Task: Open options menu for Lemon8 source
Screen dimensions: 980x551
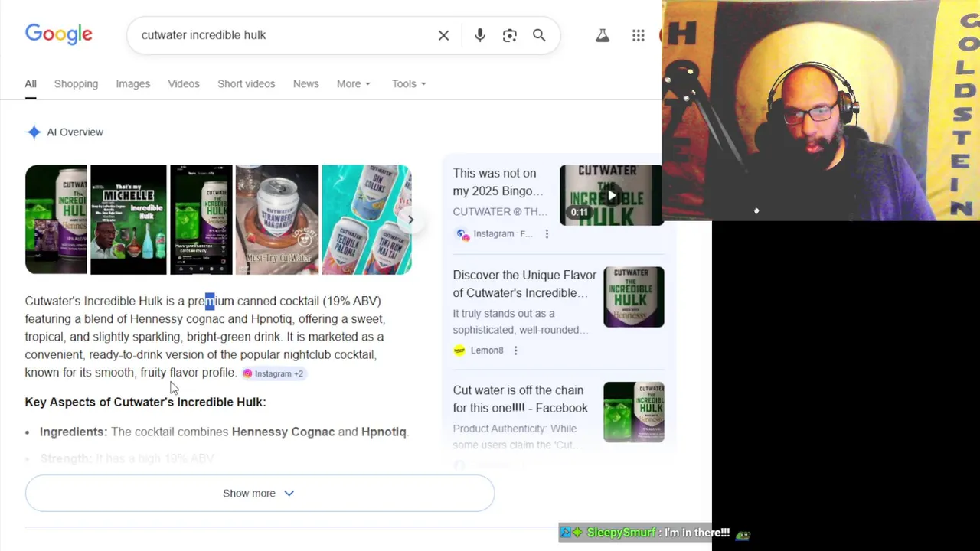Action: point(515,350)
